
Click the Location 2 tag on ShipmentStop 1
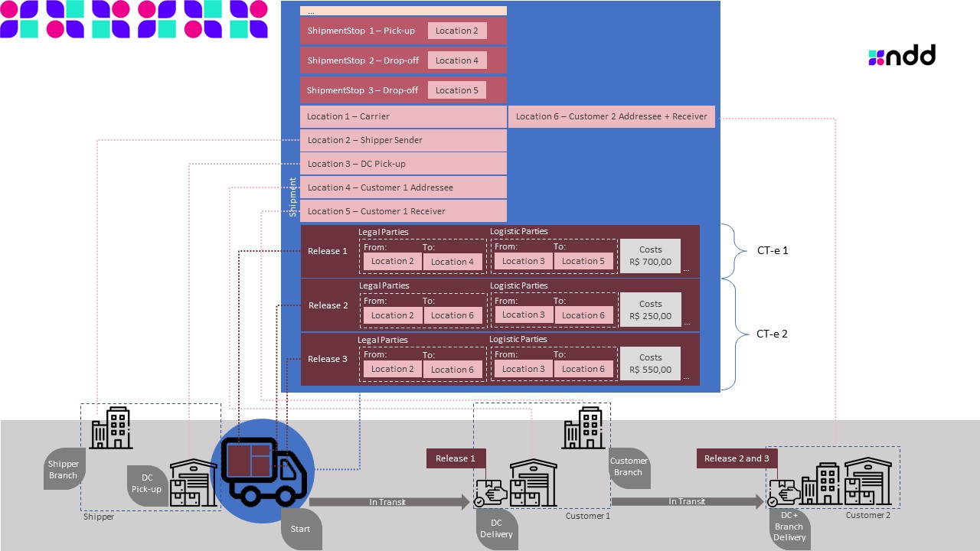click(x=457, y=31)
